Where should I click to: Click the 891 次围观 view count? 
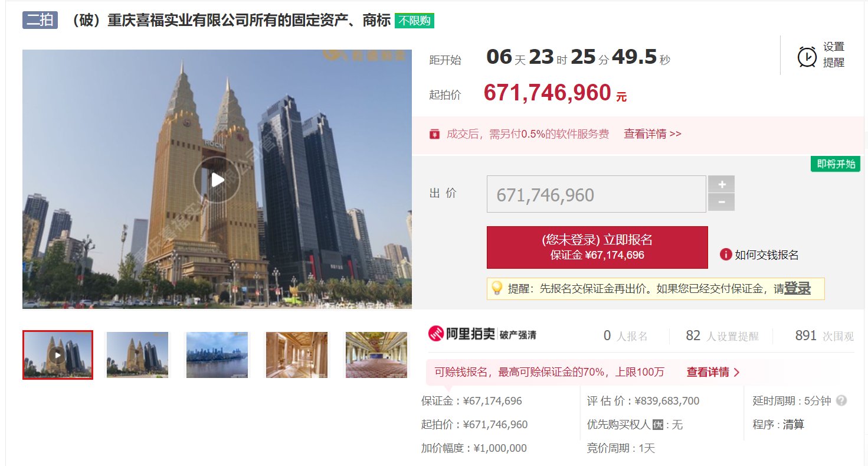[824, 336]
